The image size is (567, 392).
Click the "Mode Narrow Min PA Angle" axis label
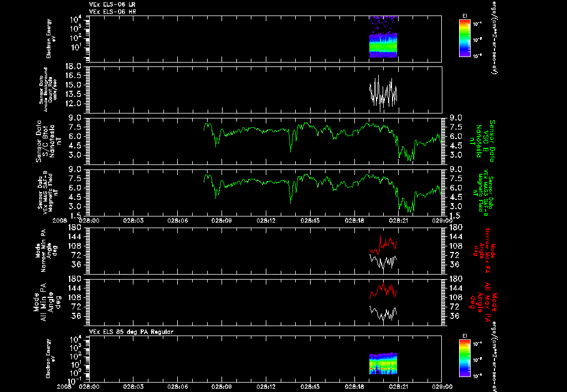pyautogui.click(x=46, y=250)
